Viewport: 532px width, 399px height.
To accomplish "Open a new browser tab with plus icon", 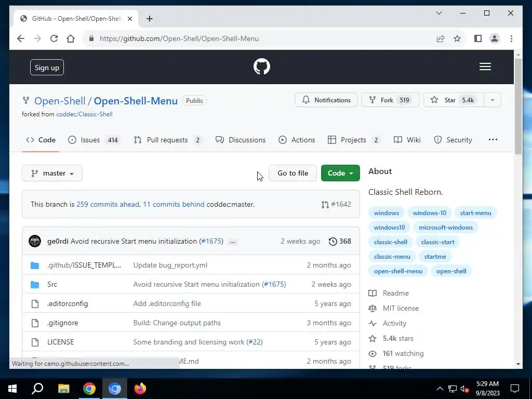I will coord(149,19).
